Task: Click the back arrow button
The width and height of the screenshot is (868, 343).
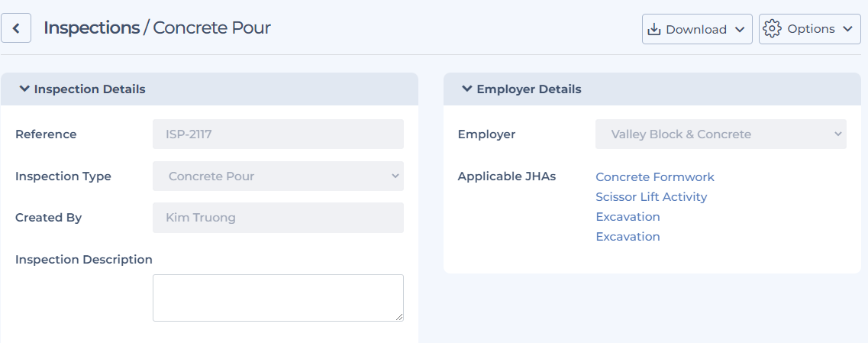Action: click(16, 29)
